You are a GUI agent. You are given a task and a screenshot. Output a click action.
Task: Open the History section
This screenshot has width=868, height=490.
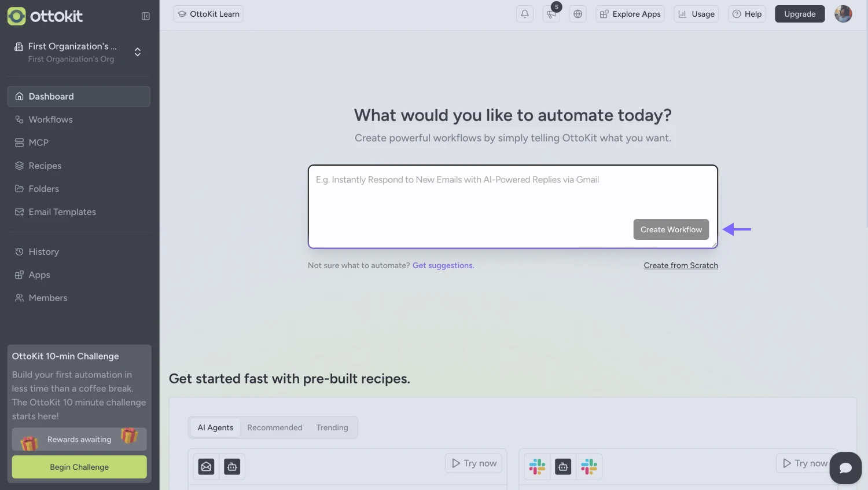[x=43, y=251]
